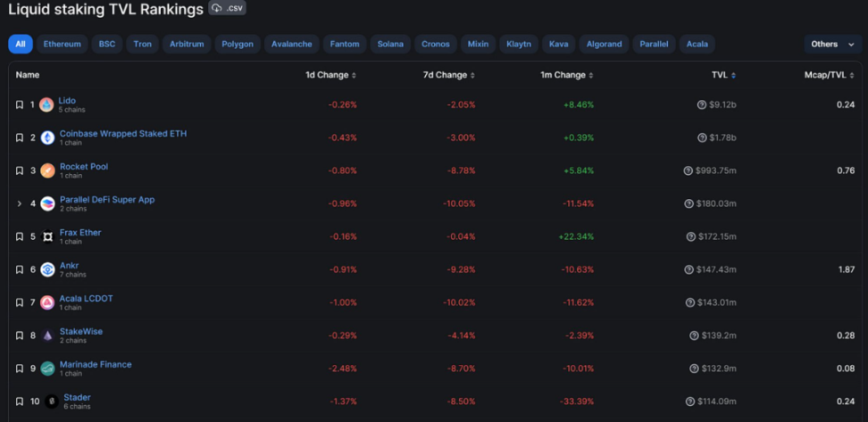
Task: Open TVL info icon next to $143.01m
Action: click(689, 302)
